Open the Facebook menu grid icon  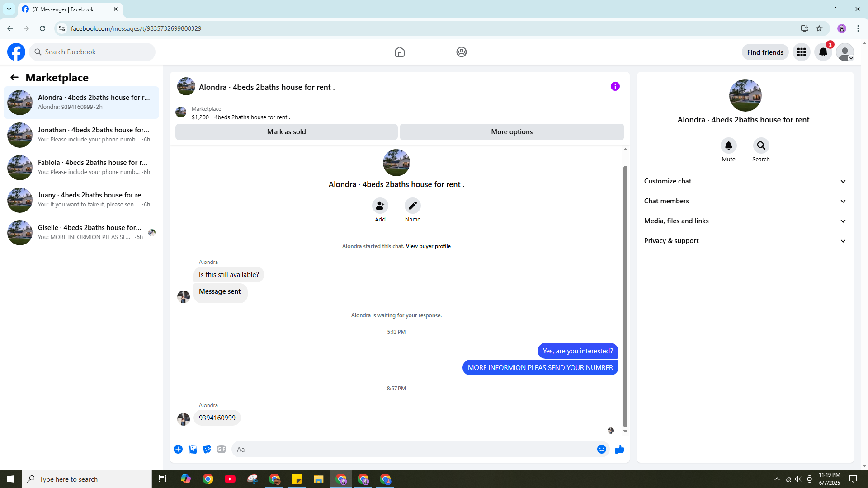tap(801, 52)
